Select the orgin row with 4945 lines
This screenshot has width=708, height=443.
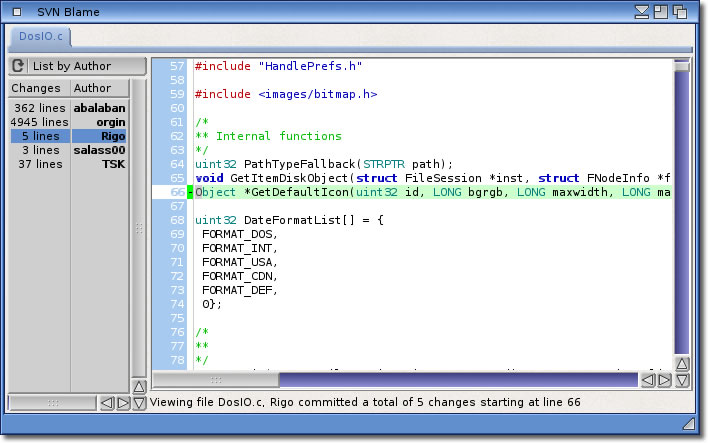68,122
